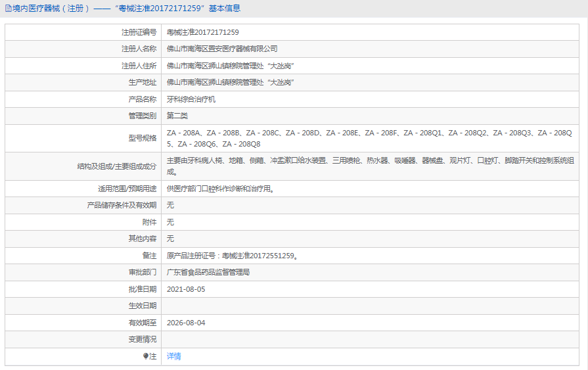
Task: Click registrant name 佛山市南海区置安医疗器械有限公司
Action: click(x=222, y=49)
